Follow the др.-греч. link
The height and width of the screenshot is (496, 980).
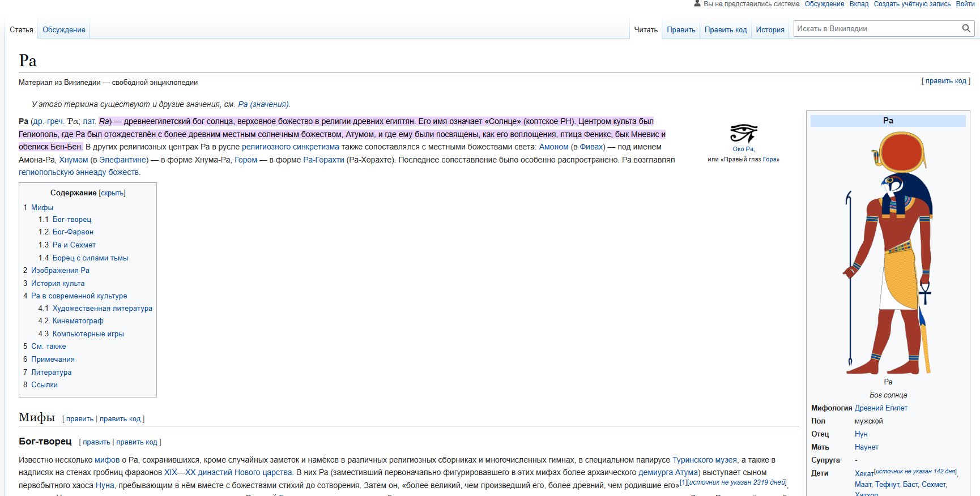click(48, 121)
